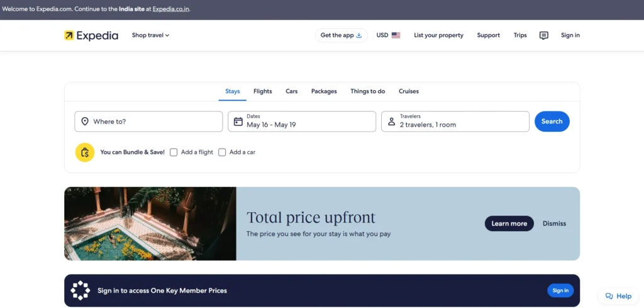Dismiss the Total price upfront banner
Image resolution: width=644 pixels, height=308 pixels.
[x=555, y=224]
